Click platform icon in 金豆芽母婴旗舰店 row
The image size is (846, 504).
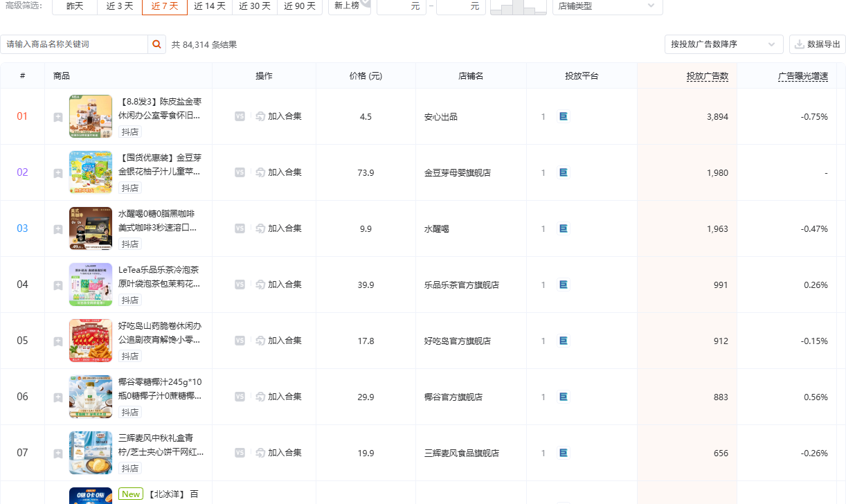(x=564, y=172)
